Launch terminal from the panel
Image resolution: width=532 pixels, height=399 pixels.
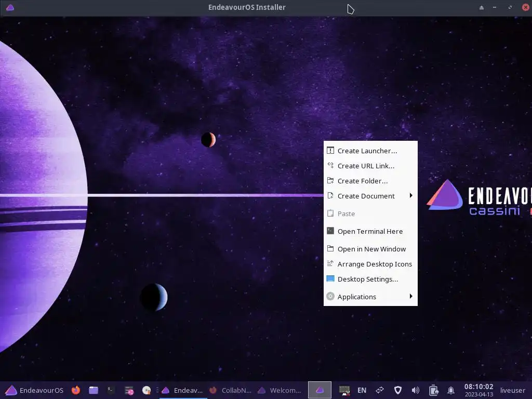tap(111, 390)
